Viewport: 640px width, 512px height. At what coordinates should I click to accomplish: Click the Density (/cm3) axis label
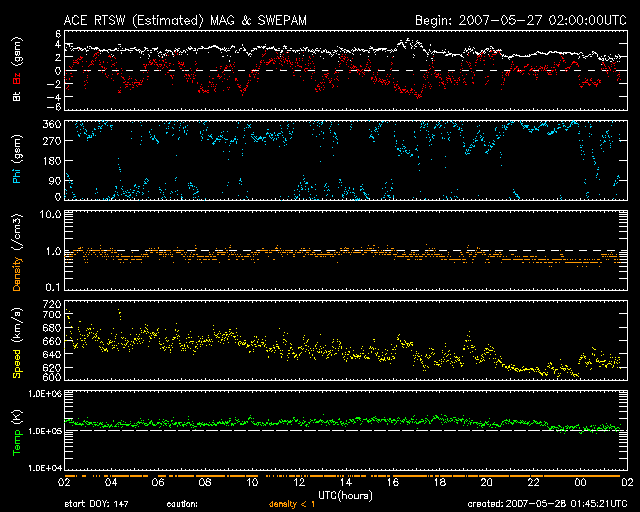[17, 256]
